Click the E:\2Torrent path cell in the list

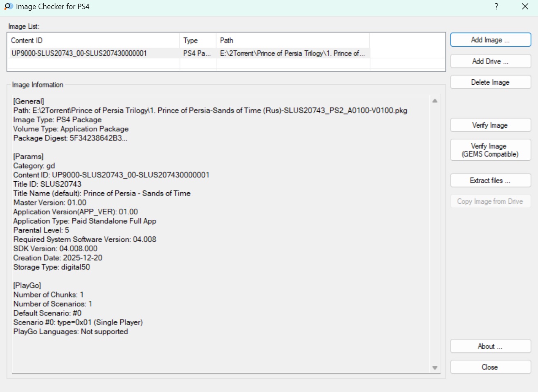tap(292, 53)
